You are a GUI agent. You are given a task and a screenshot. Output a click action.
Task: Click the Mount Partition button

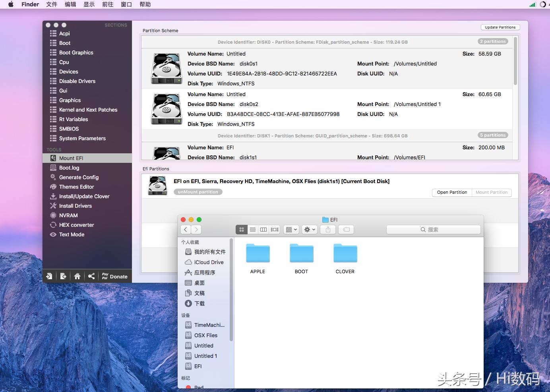[x=492, y=192]
